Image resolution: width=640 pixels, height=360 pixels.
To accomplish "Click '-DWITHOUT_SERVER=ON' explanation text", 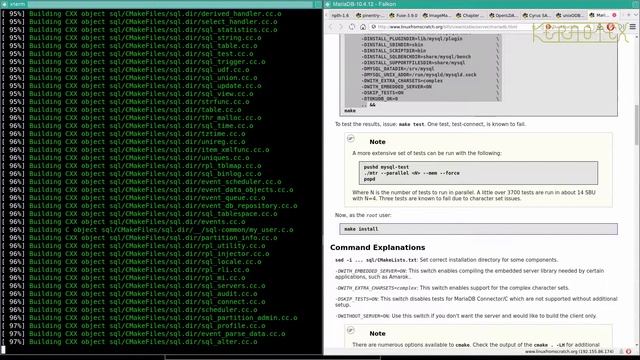I will (x=466, y=316).
